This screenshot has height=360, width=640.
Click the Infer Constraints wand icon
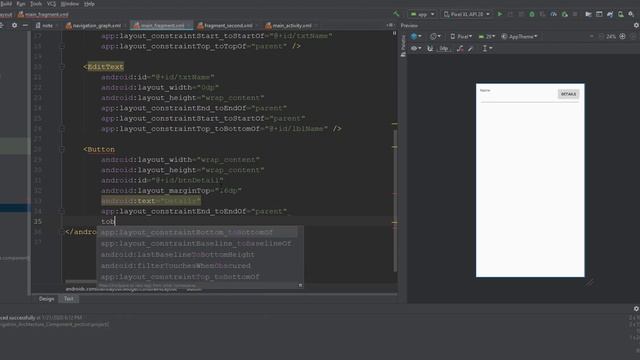coord(471,48)
